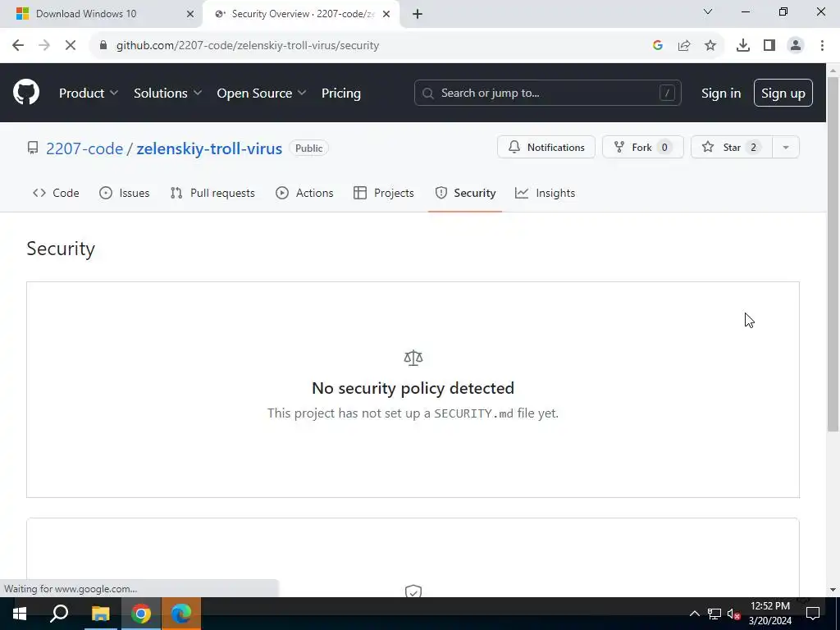Open the GitHub logo homepage
The width and height of the screenshot is (840, 630).
click(x=26, y=92)
